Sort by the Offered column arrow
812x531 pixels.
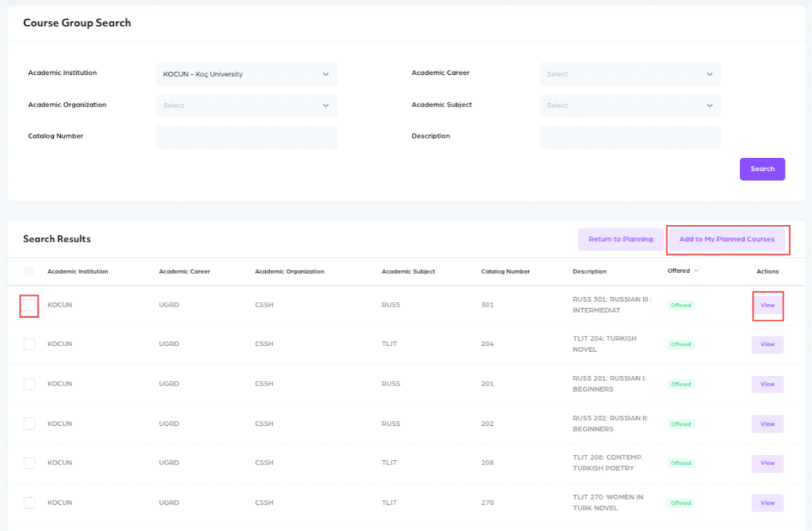coord(696,271)
